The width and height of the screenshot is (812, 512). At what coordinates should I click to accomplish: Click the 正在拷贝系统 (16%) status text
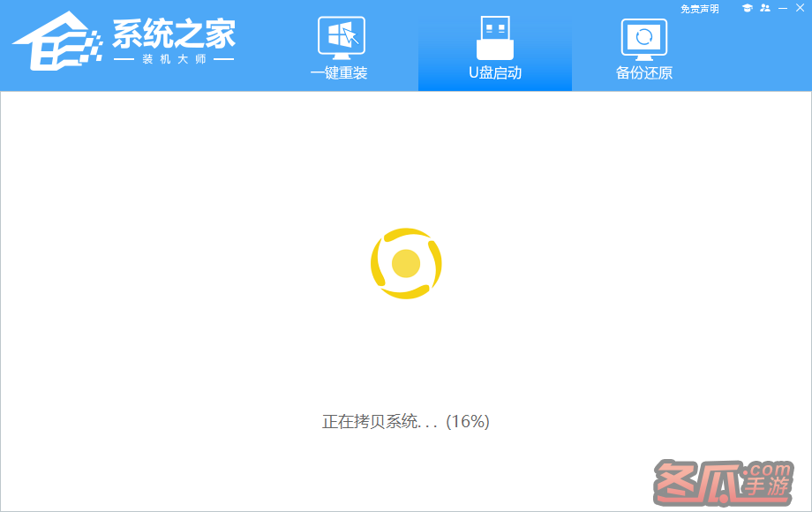tap(405, 421)
